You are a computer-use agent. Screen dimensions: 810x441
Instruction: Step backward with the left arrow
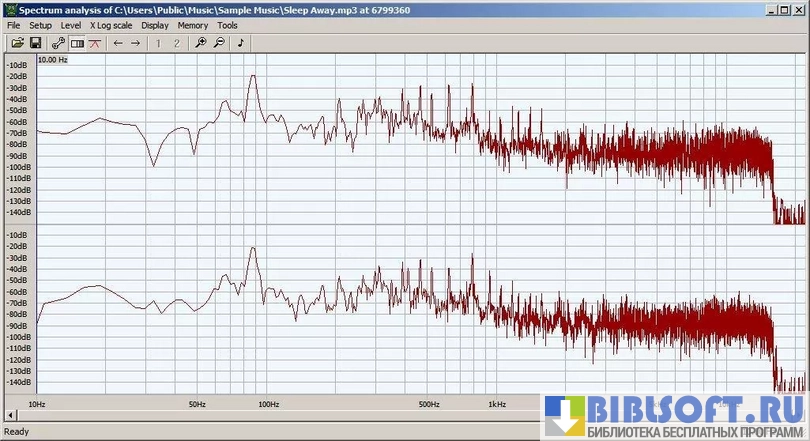point(118,43)
